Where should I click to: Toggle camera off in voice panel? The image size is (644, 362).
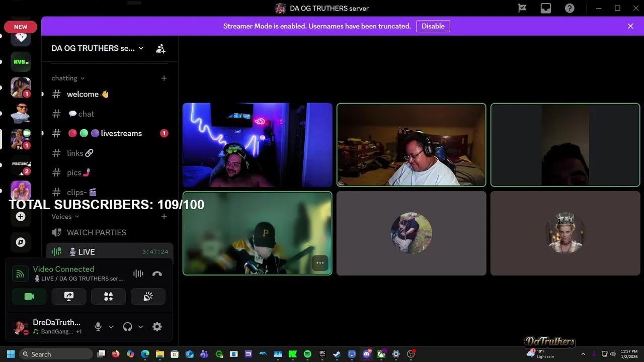click(29, 297)
